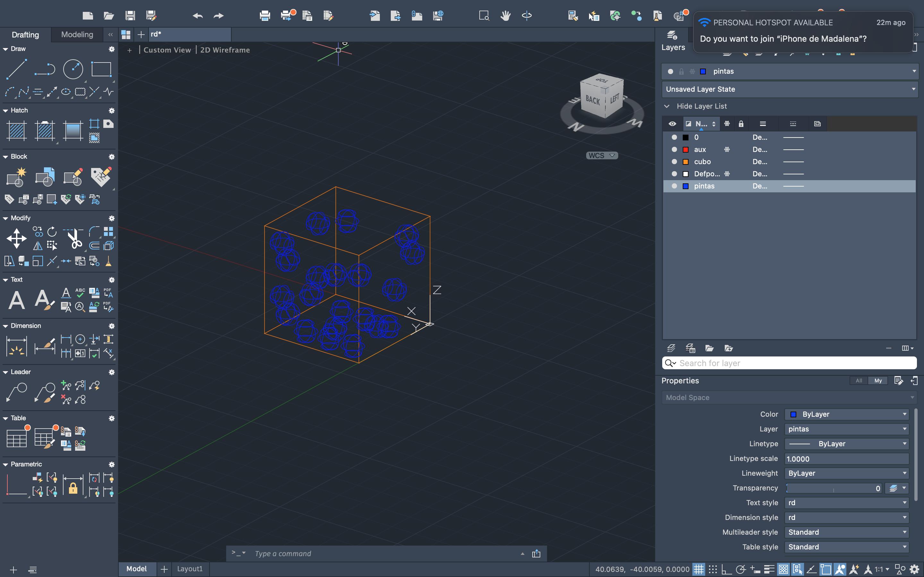Select the Move tool in Modify
Screen dimensions: 924x577
coord(16,238)
